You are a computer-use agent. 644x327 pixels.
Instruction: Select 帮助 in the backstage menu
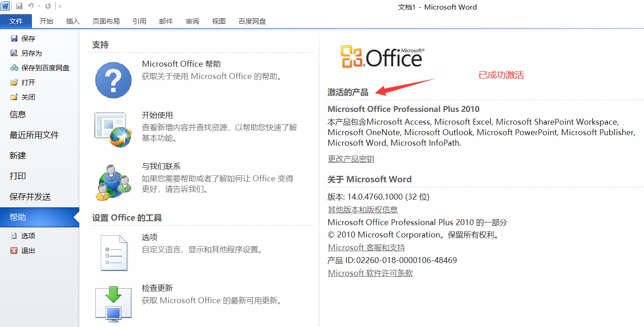[40, 217]
